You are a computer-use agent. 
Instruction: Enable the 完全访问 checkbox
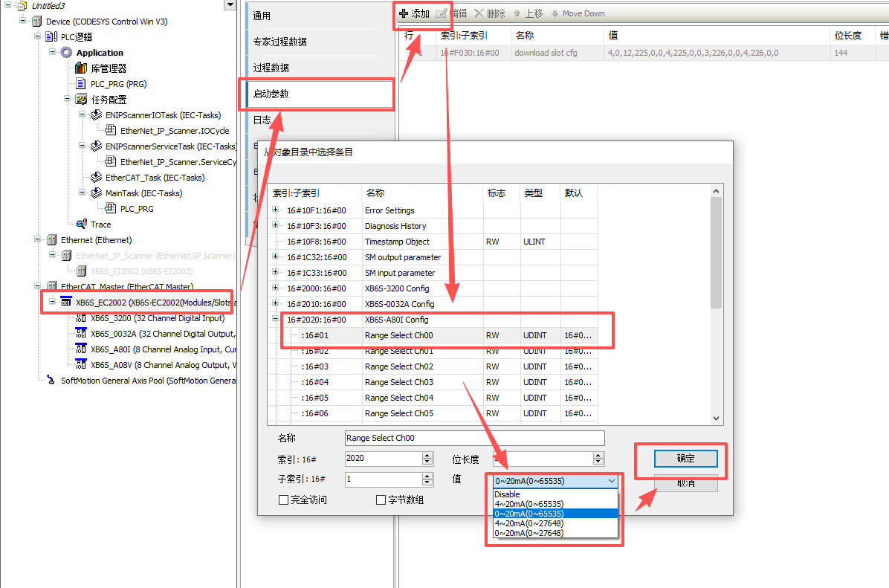pyautogui.click(x=283, y=500)
